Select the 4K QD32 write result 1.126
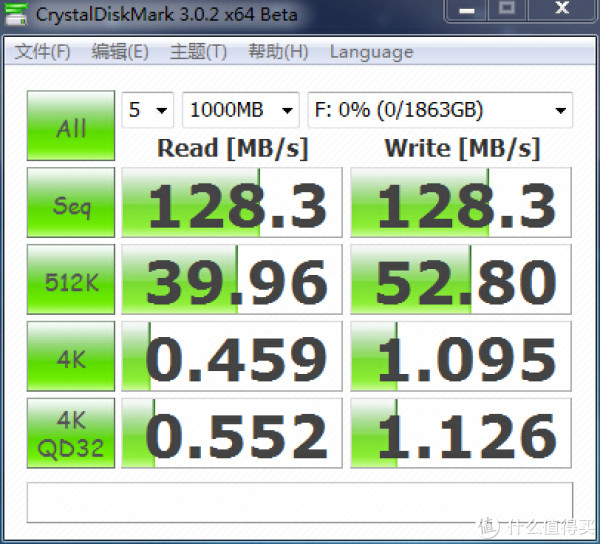The height and width of the screenshot is (544, 600). (461, 433)
